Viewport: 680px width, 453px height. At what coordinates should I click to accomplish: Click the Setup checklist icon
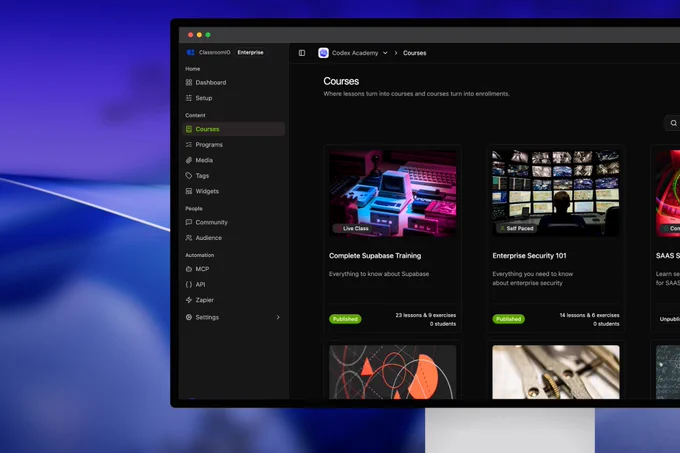tap(189, 98)
